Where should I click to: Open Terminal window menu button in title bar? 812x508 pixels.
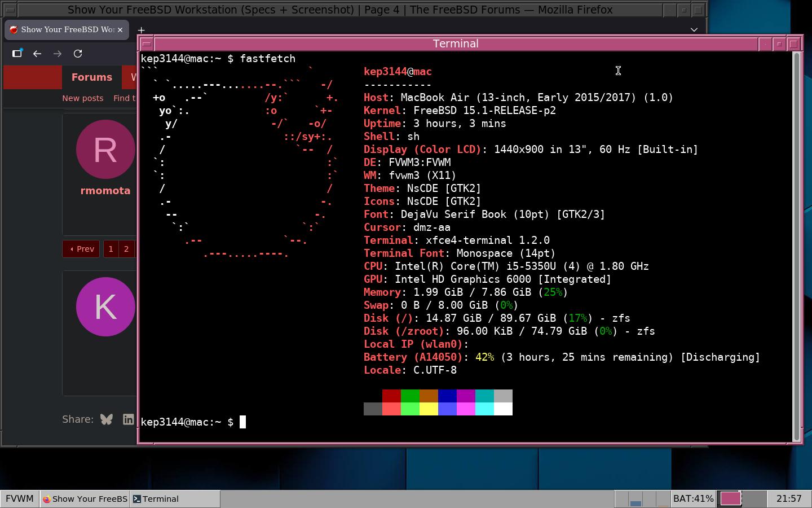(146, 43)
